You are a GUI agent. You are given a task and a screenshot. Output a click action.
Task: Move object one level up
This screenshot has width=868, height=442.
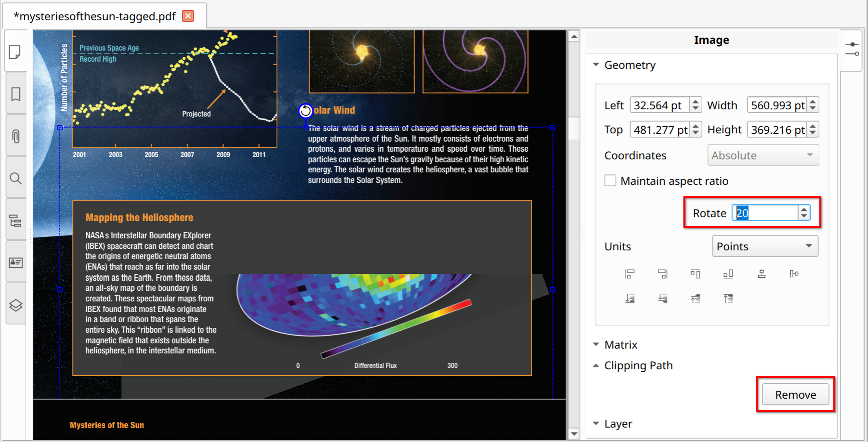click(696, 299)
